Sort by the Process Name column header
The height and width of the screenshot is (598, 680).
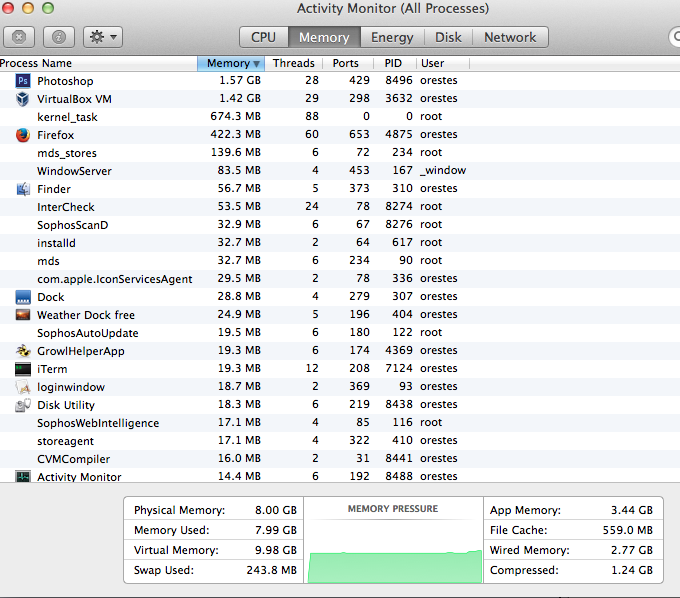tap(98, 63)
